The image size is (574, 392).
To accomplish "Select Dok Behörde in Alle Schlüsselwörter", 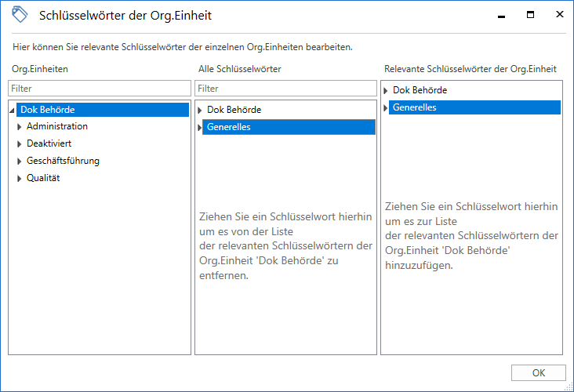I will [x=234, y=110].
